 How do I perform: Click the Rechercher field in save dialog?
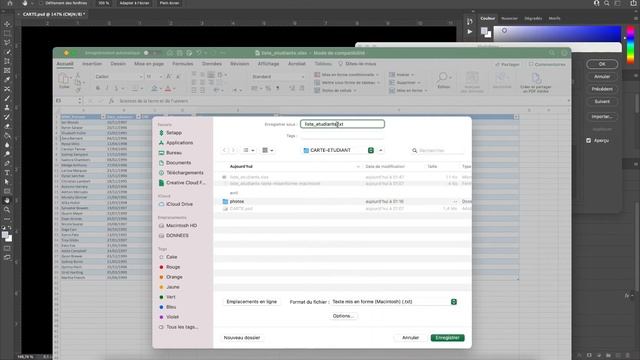pos(438,151)
